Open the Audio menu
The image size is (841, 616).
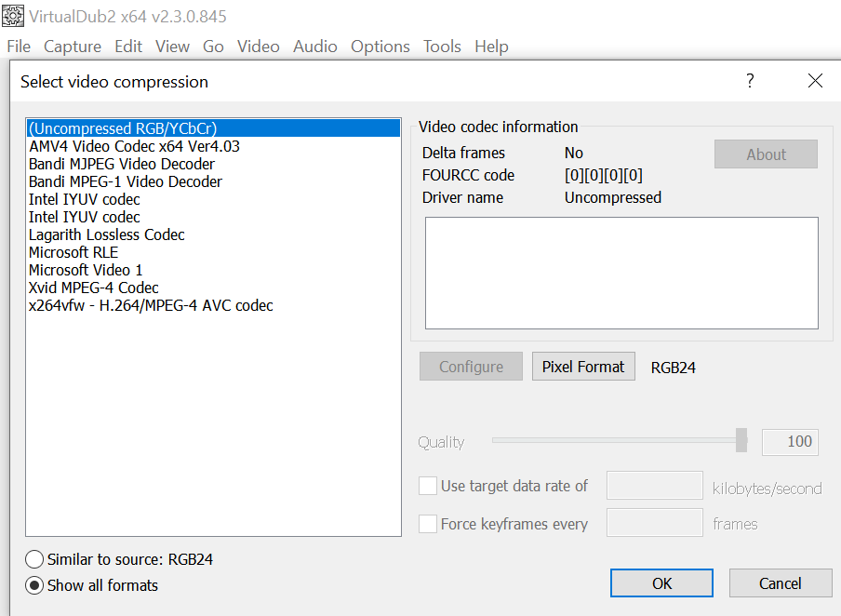pos(314,47)
